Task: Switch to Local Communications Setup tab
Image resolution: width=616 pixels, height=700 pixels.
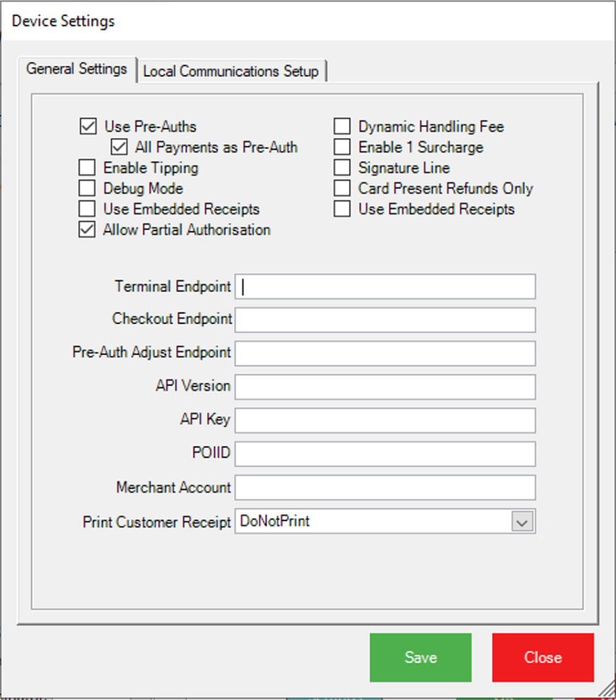Action: coord(231,72)
